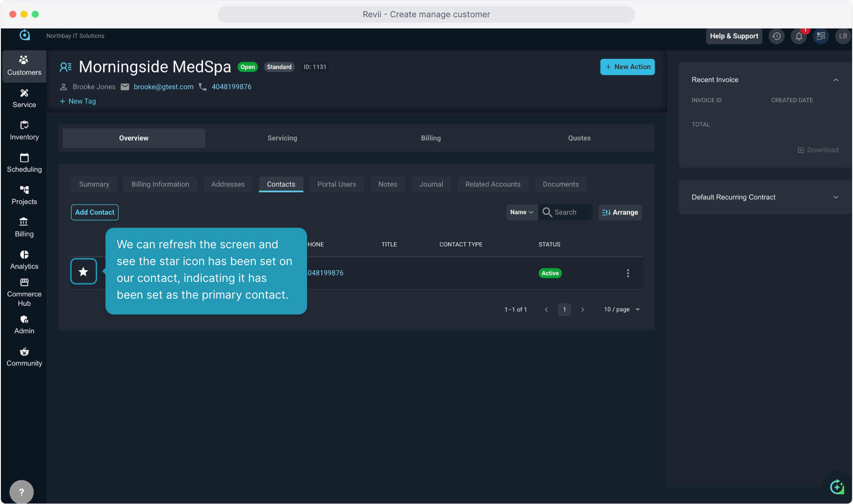Select the Portal Users sub-tab

(x=336, y=184)
